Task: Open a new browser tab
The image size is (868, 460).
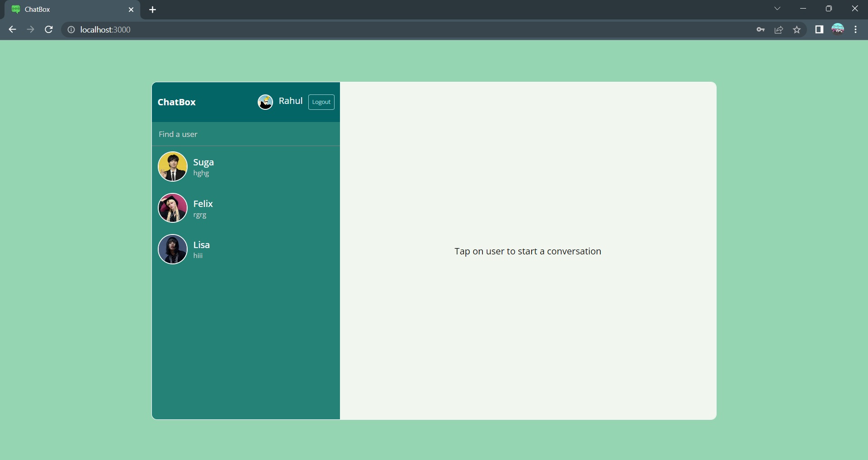Action: coord(153,9)
